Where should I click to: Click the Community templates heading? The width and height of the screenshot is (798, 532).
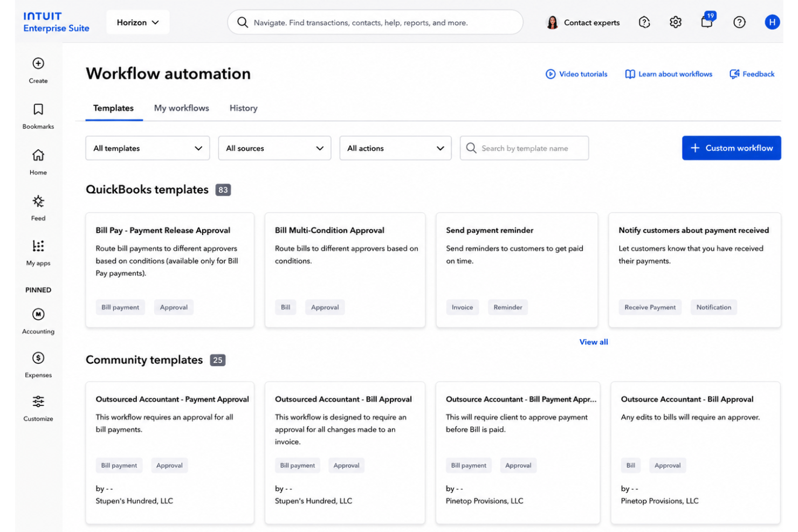(x=145, y=360)
